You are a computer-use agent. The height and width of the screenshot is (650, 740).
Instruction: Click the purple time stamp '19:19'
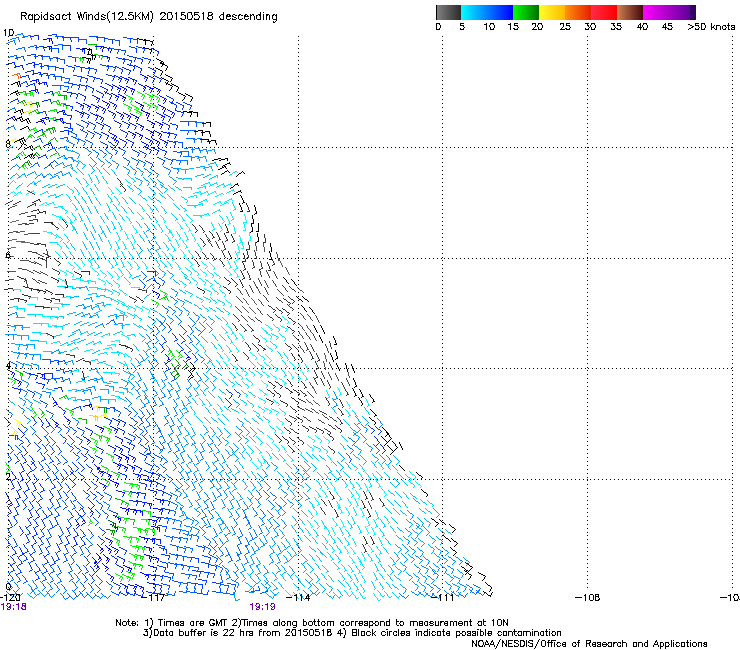262,607
